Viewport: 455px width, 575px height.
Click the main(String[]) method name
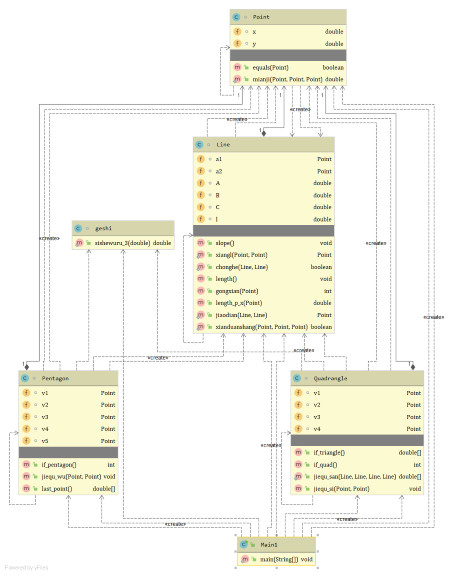coord(279,559)
